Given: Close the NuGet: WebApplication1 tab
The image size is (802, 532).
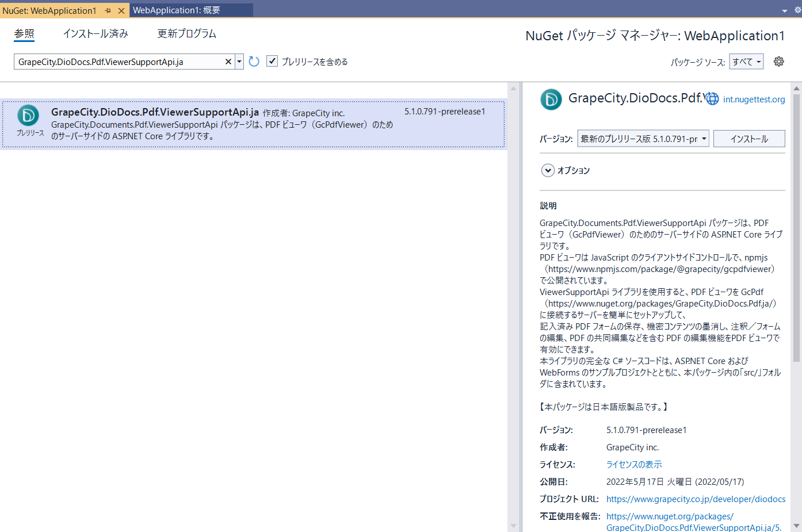Looking at the screenshot, I should 121,10.
